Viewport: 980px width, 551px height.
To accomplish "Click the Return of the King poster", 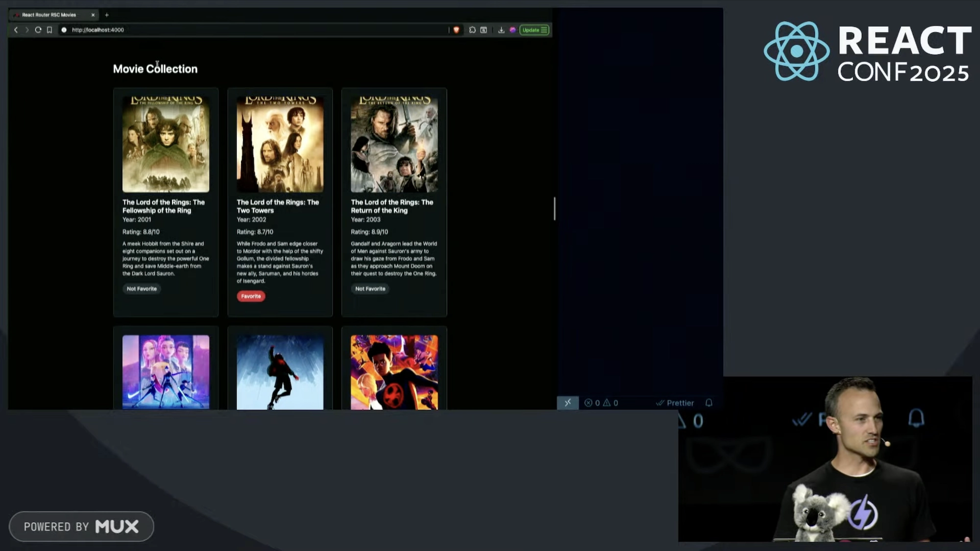I will (x=394, y=144).
